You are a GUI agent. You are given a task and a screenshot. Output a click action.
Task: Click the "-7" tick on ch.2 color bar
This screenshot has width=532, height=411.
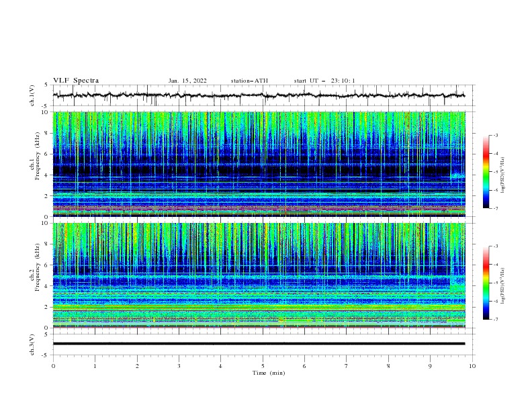[x=496, y=320]
